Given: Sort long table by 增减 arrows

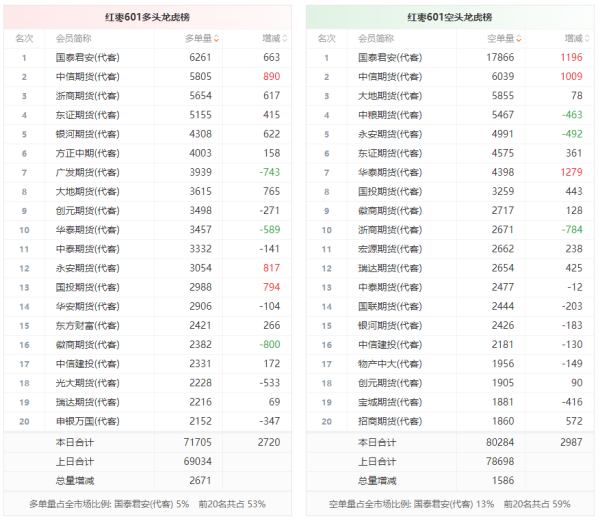Looking at the screenshot, I should click(285, 39).
